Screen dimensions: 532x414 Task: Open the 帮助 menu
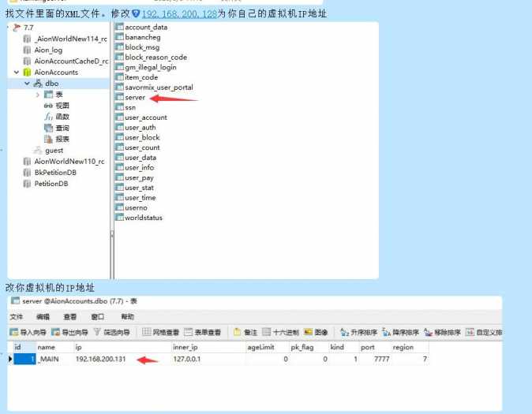click(x=128, y=317)
